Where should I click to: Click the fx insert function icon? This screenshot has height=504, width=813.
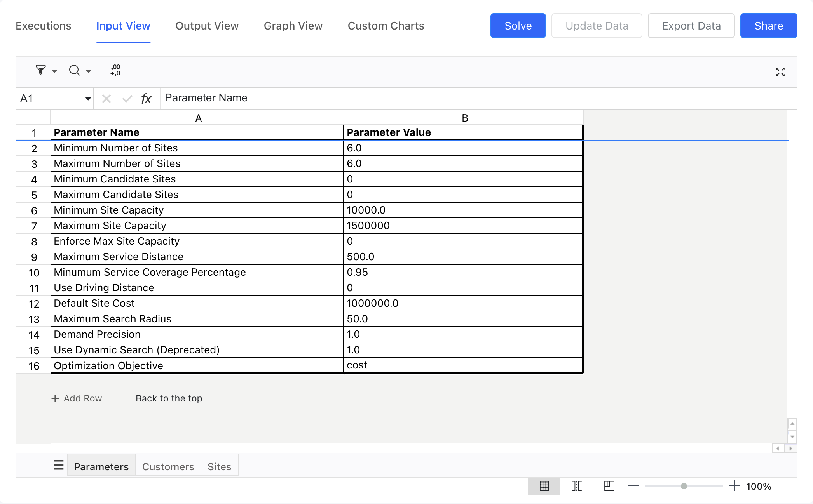[146, 99]
